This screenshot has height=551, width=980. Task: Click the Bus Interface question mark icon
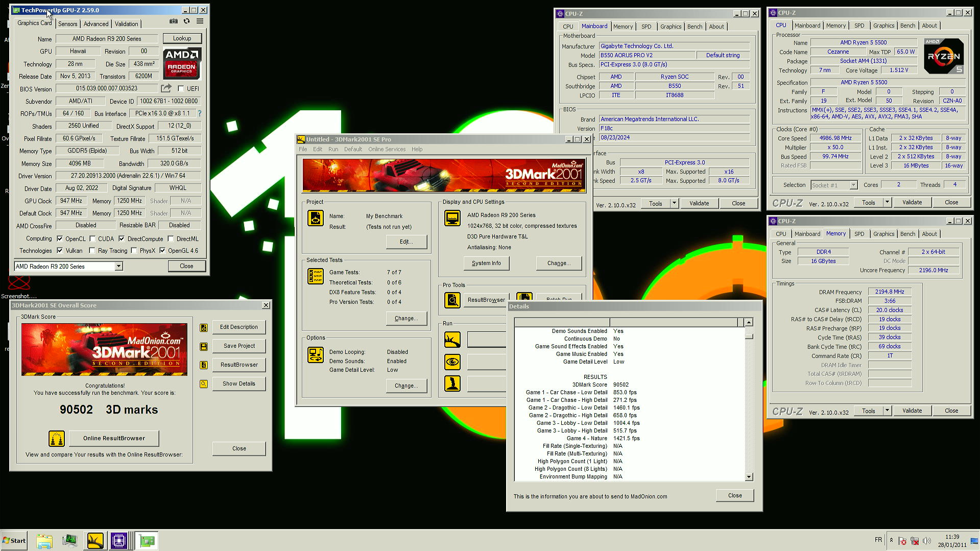click(200, 113)
